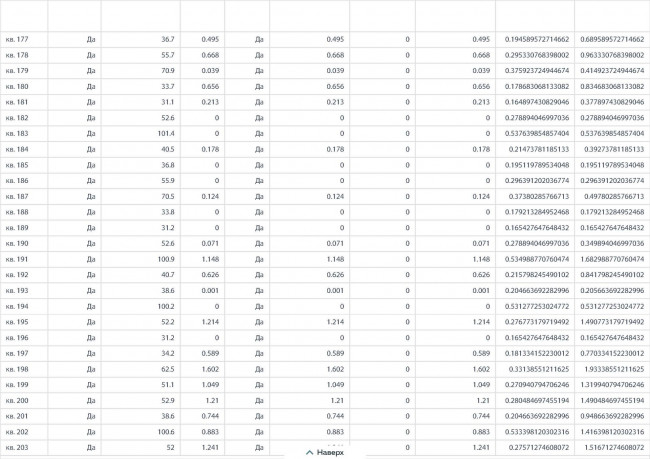This screenshot has width=650, height=459.
Task: Click the cell 1.51671274608072
Action: pos(614,447)
